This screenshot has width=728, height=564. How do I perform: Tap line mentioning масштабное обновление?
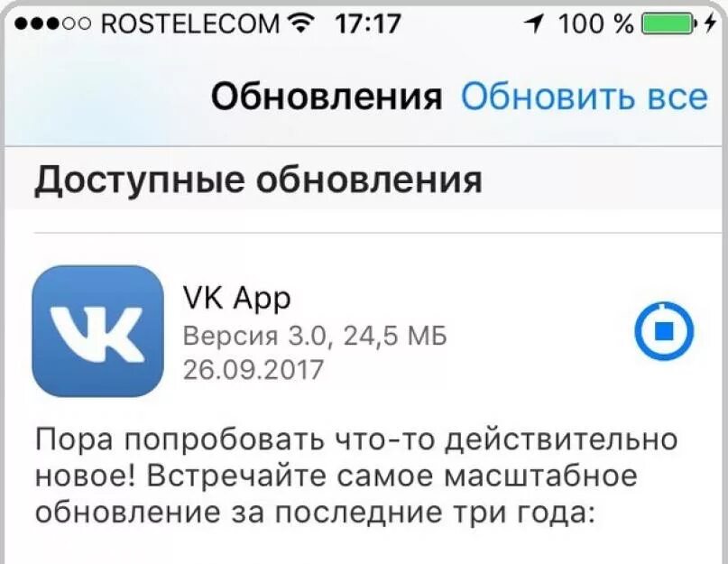pos(336,476)
